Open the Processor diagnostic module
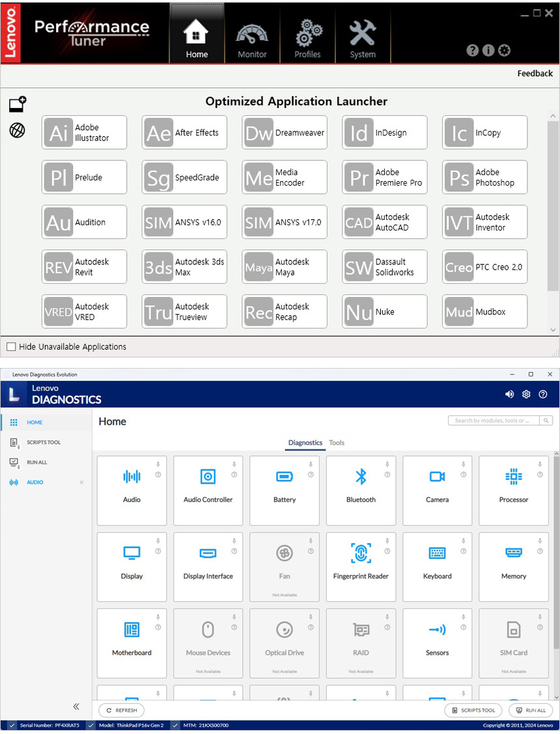Viewport: 560px width, 734px height. pos(514,490)
